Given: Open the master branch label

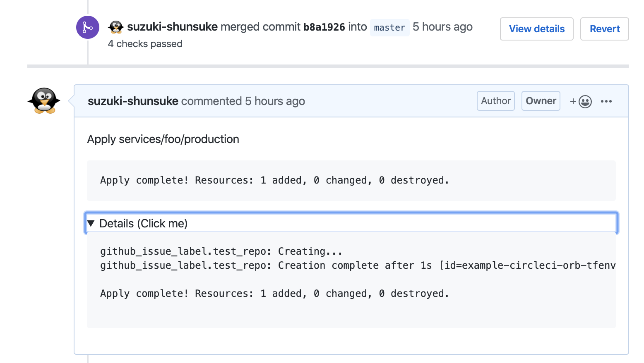Looking at the screenshot, I should coord(389,28).
